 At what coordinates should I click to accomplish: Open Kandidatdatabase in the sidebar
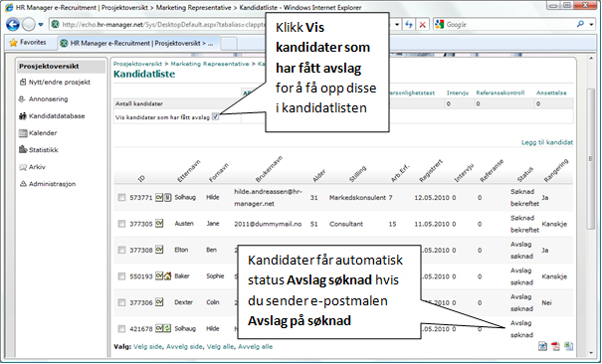pyautogui.click(x=57, y=115)
